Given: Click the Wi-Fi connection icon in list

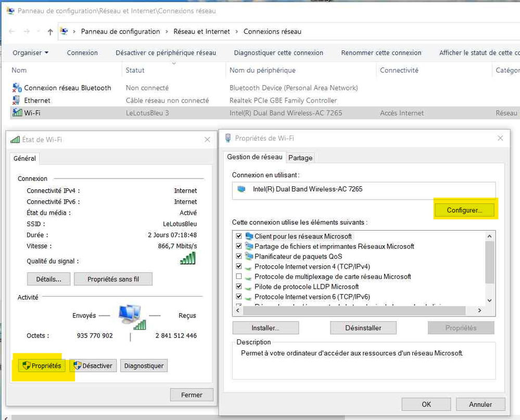Looking at the screenshot, I should pos(17,113).
